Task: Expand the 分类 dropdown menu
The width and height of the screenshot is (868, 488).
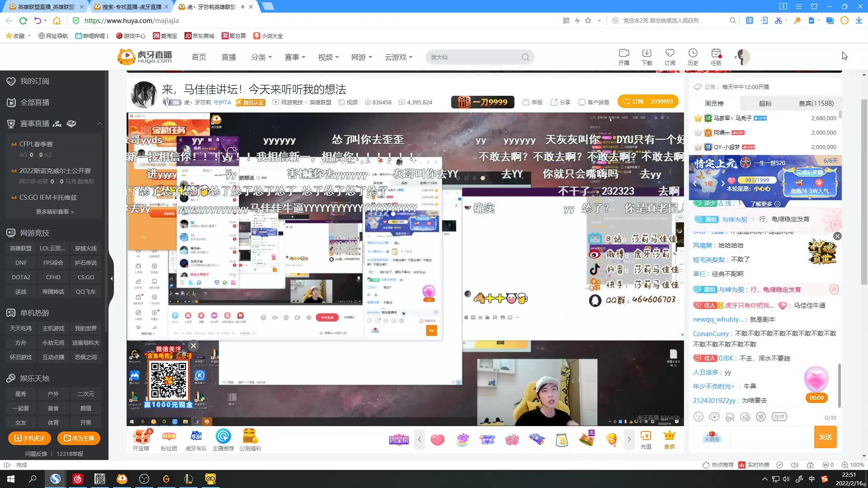Action: (x=261, y=57)
